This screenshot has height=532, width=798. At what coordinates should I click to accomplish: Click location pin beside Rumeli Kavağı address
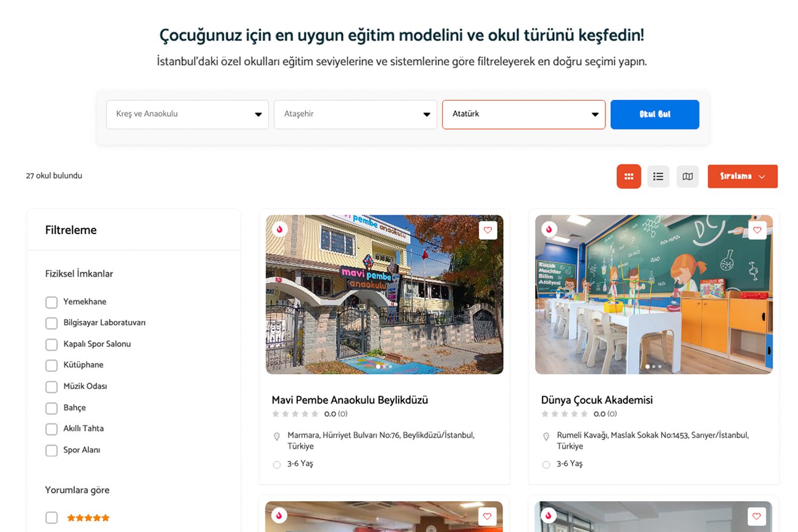(546, 437)
